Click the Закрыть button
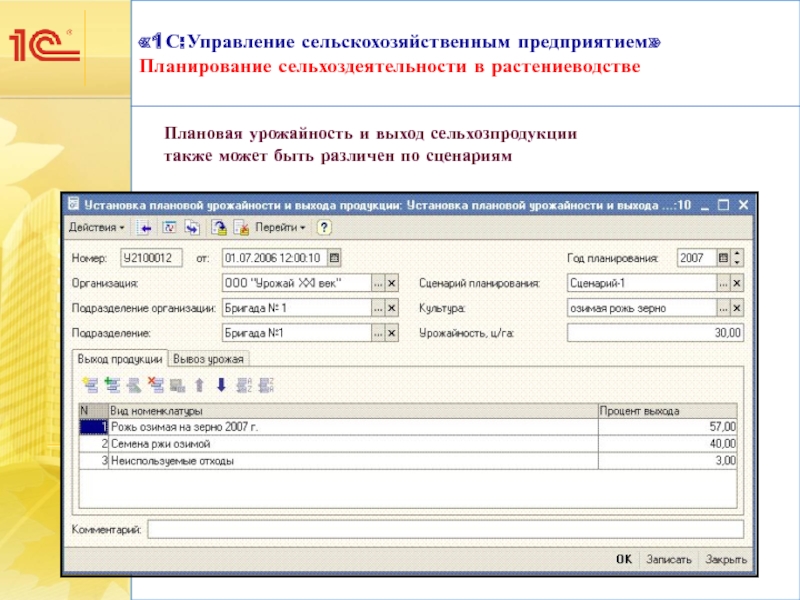The image size is (800, 600). (722, 559)
